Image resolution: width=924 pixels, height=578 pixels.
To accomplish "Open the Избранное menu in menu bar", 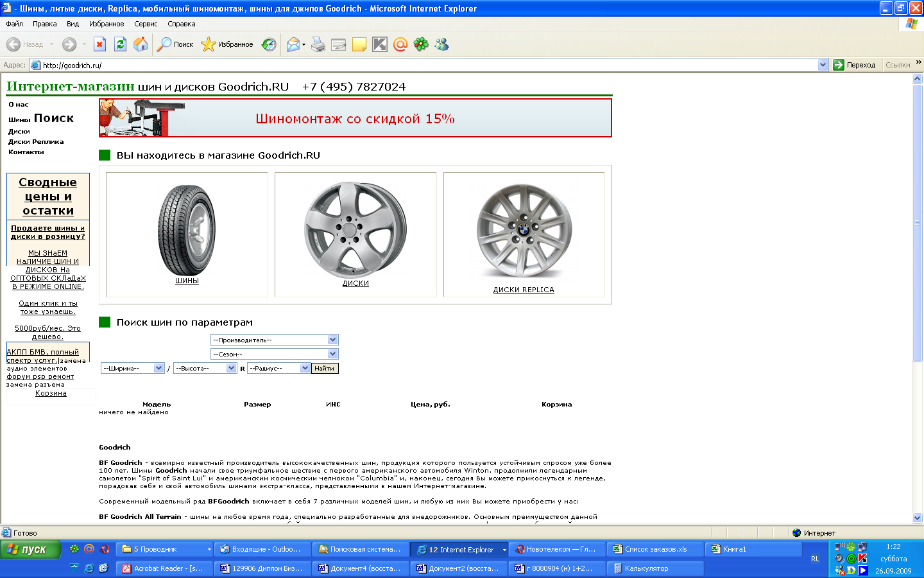I will click(x=107, y=24).
